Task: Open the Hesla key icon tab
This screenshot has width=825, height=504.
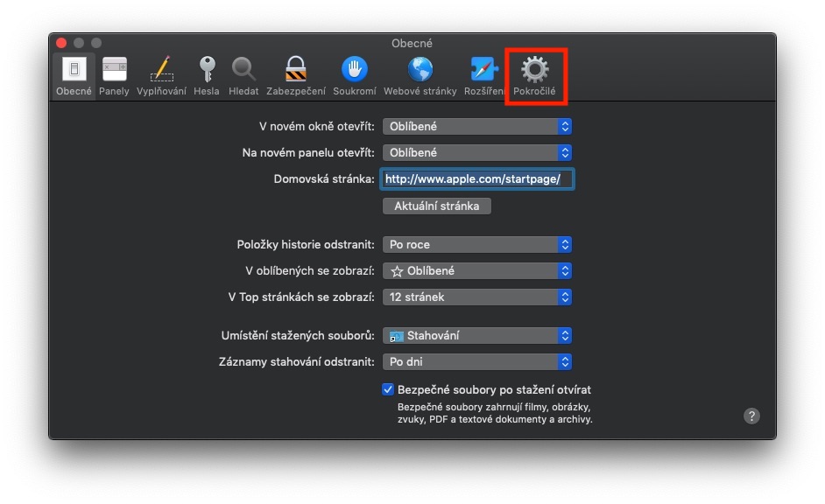Action: pyautogui.click(x=207, y=77)
